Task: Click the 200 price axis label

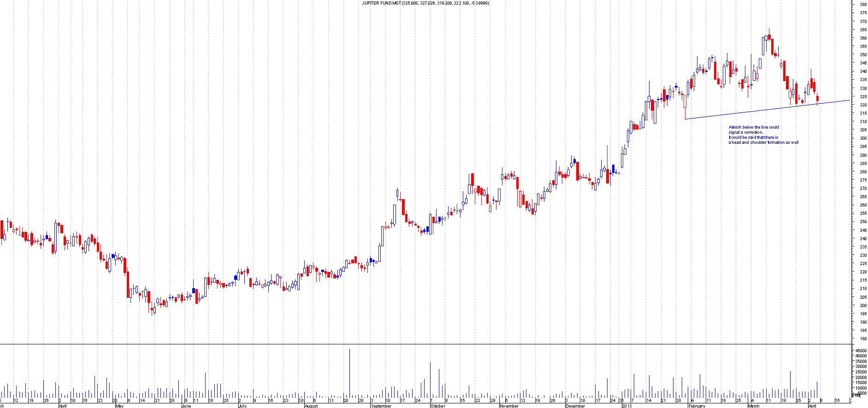Action: coord(862,306)
